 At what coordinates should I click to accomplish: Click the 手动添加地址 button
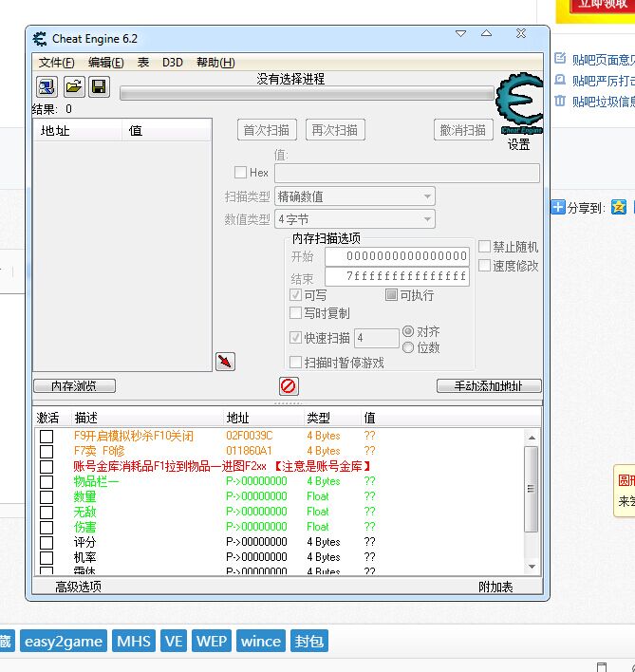pos(489,385)
